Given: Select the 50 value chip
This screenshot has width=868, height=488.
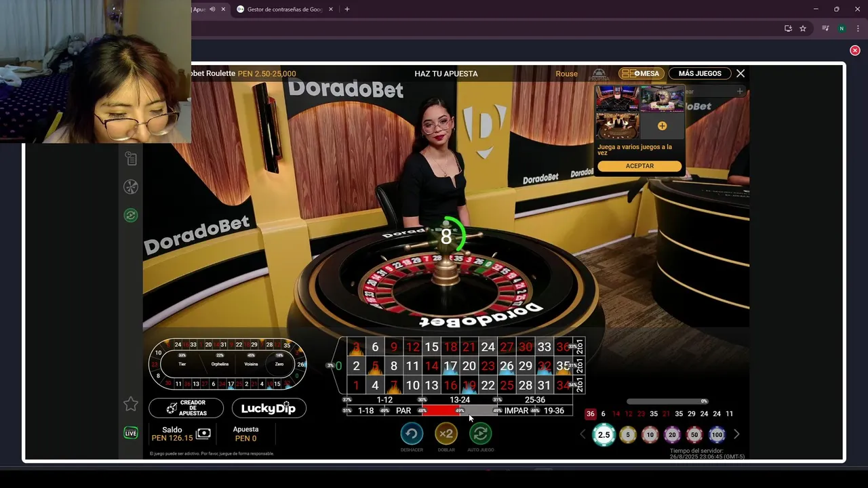Looking at the screenshot, I should pos(694,435).
